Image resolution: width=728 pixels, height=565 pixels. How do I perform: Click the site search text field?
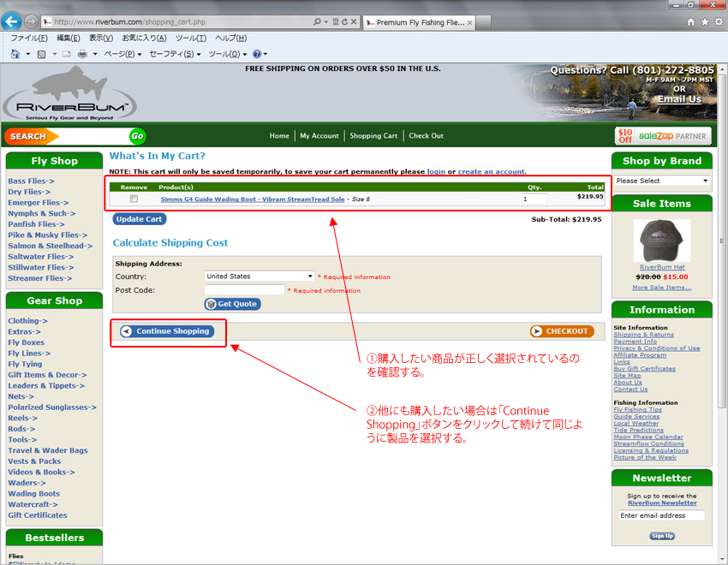(94, 136)
